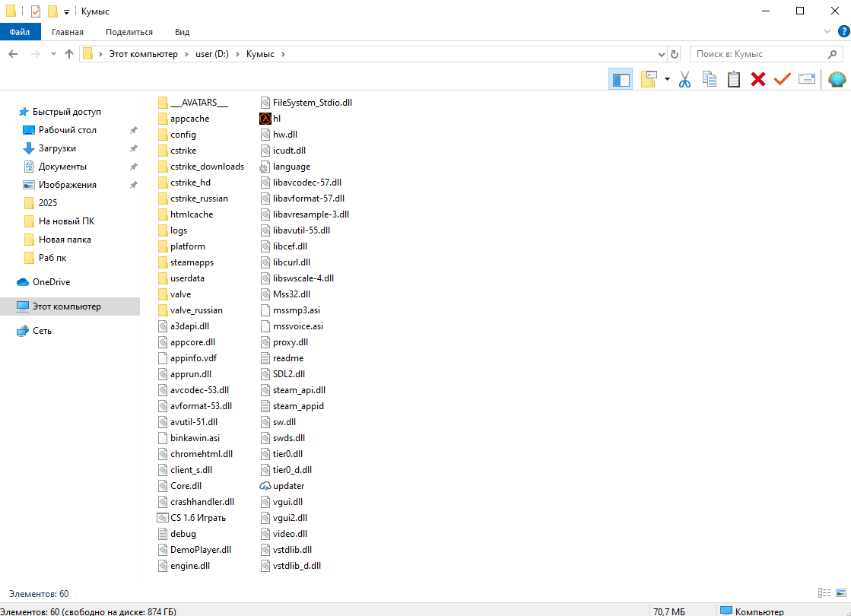This screenshot has height=616, width=851.
Task: Select the appinfo.vdf file
Action: click(x=188, y=358)
